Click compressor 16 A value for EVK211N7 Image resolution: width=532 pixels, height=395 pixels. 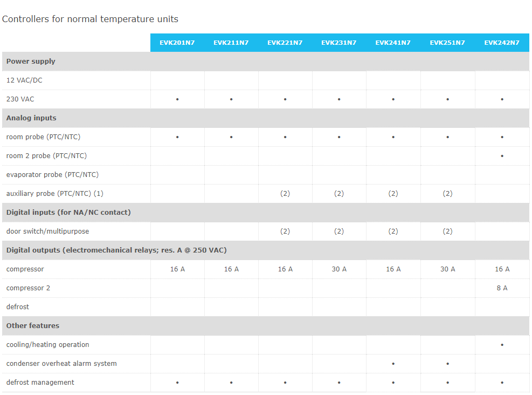231,269
